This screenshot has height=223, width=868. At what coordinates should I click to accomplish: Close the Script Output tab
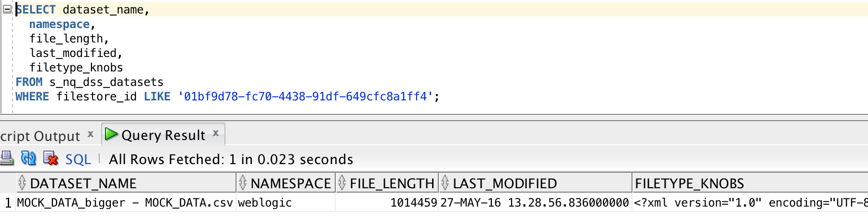click(91, 134)
